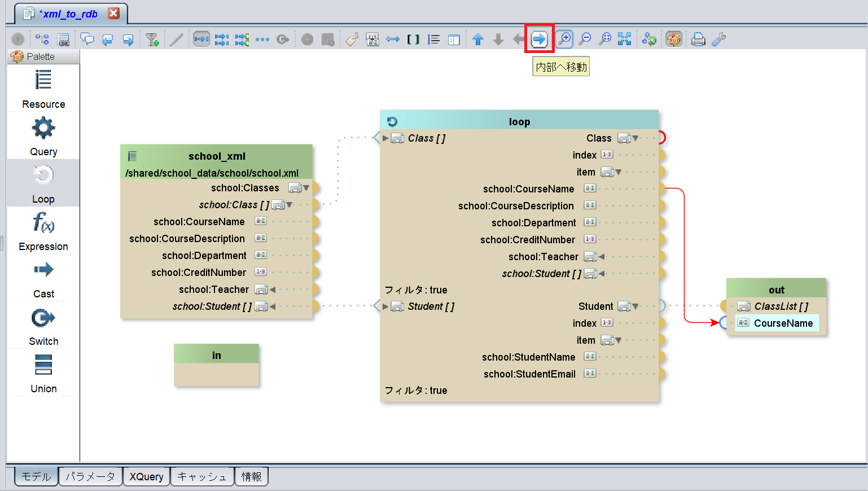Click the double-arrow mapping mode icon

click(x=222, y=39)
